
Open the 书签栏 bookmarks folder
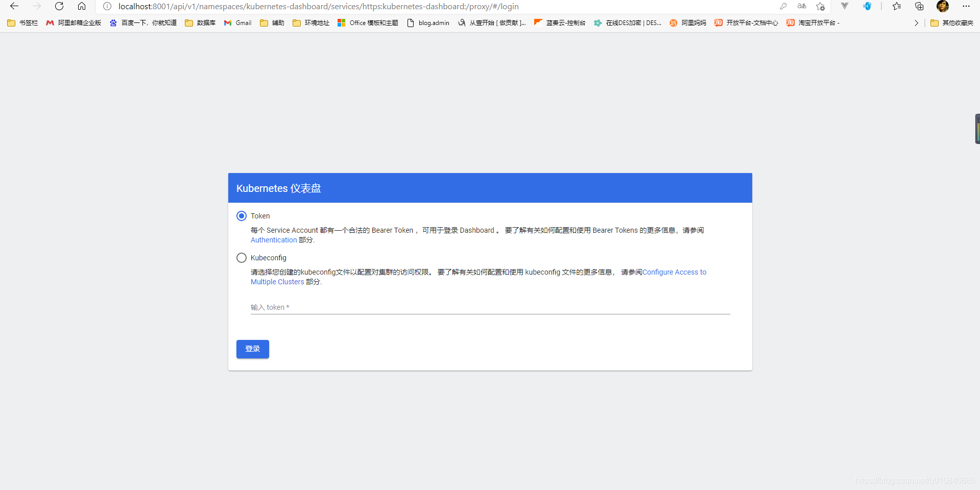pos(22,22)
